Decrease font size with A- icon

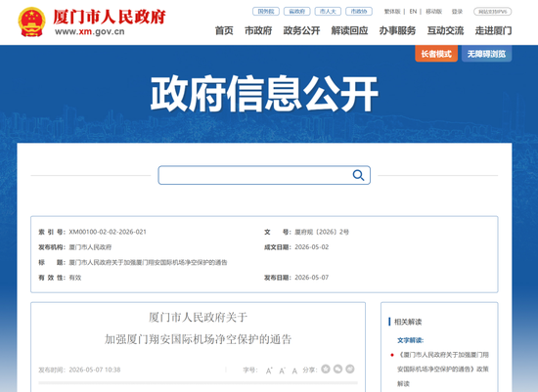(x=282, y=370)
